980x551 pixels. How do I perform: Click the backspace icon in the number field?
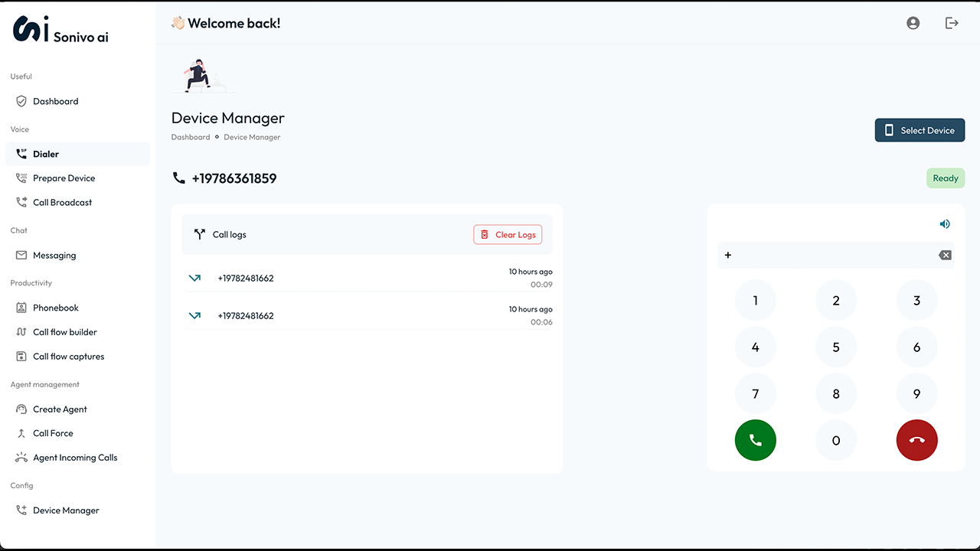click(x=945, y=255)
